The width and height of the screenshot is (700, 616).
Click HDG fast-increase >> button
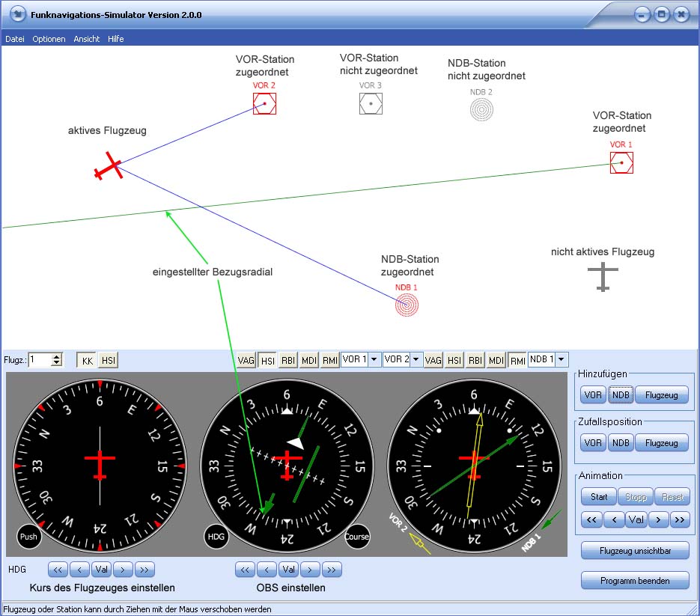coord(144,570)
